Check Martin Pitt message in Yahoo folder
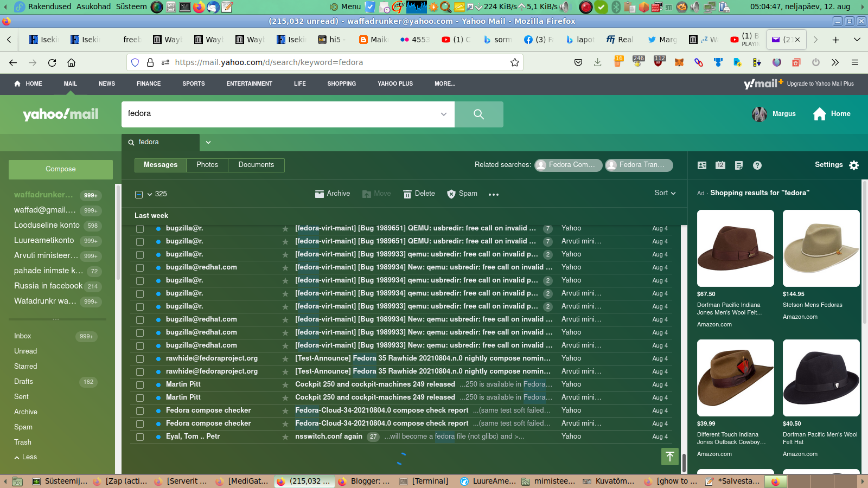This screenshot has width=868, height=488. click(x=140, y=385)
